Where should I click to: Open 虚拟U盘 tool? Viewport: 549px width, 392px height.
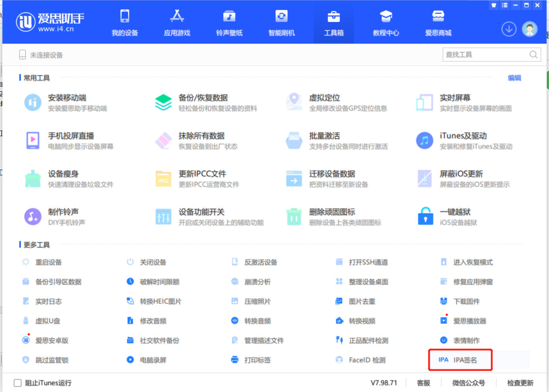click(x=41, y=321)
